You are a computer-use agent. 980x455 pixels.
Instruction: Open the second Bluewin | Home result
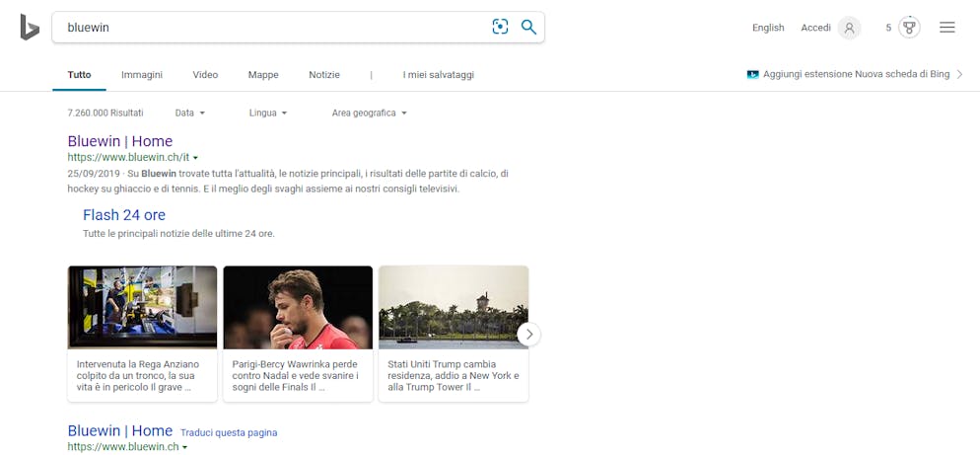tap(120, 430)
